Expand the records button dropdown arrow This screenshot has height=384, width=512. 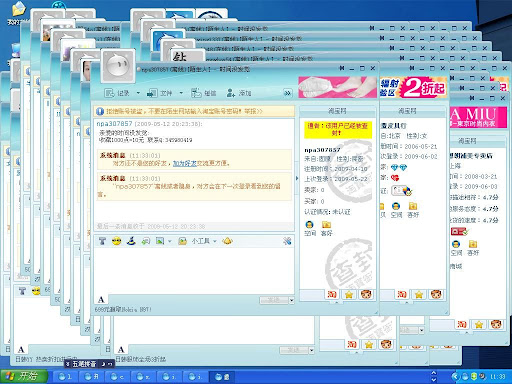point(138,93)
